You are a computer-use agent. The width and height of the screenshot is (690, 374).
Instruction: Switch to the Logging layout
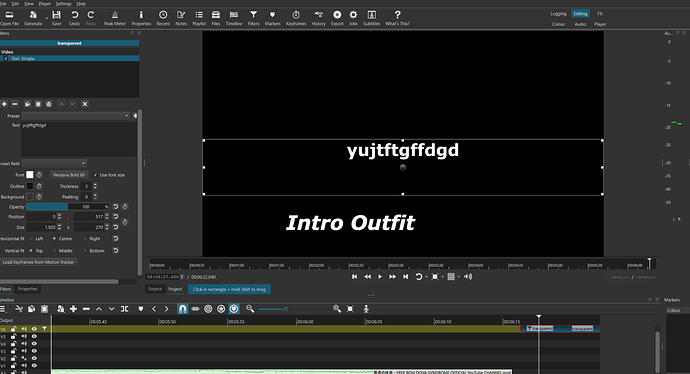pos(558,14)
